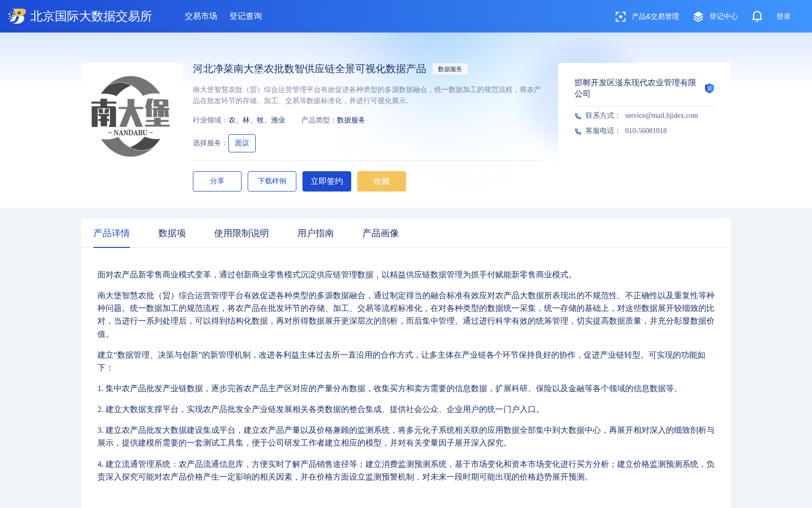
Task: Click the product summary starting 南大堡智慧农批
Action: click(367, 95)
